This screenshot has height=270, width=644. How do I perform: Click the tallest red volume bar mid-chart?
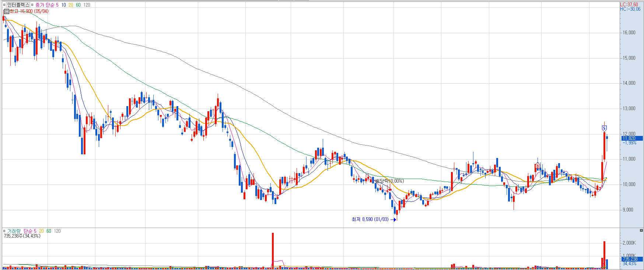[x=273, y=250]
